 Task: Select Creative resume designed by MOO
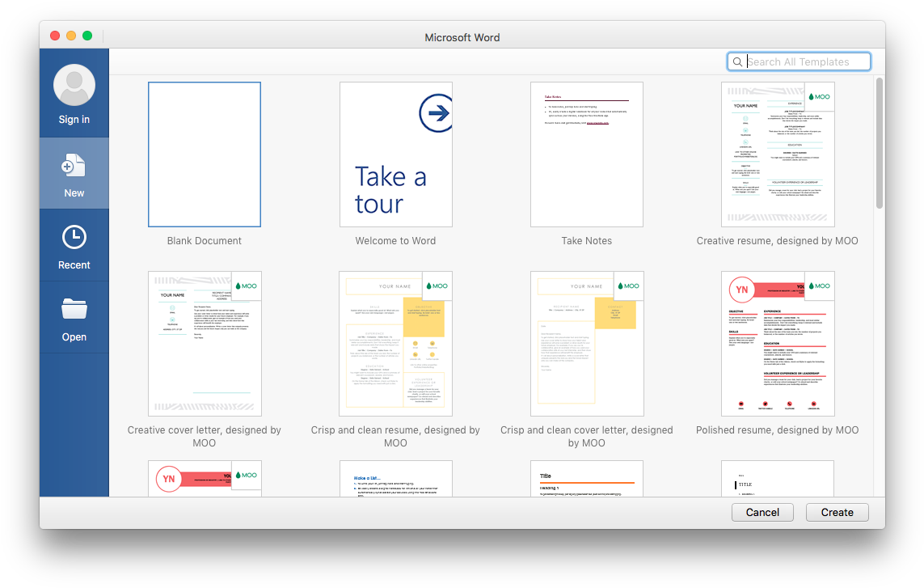coord(777,154)
